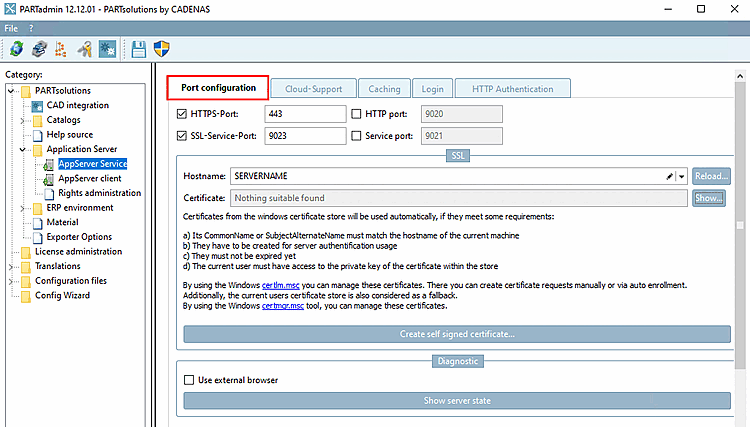Expand the ERP environment node
Viewport: 750px width, 427px height.
(22, 208)
